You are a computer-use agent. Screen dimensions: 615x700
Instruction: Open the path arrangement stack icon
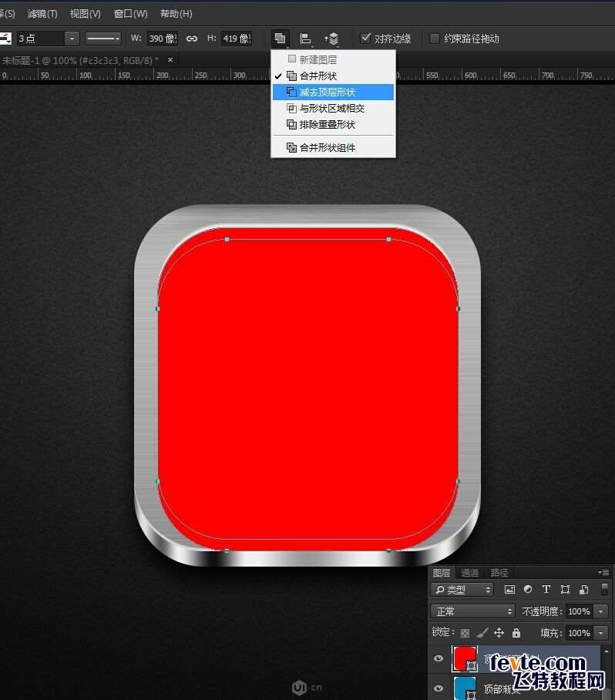pyautogui.click(x=331, y=39)
